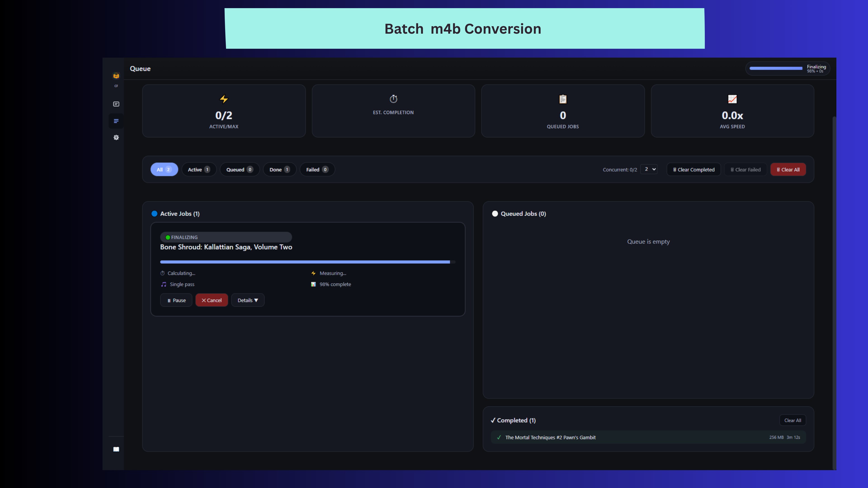
Task: Click the chart icon on Avg Speed card
Action: [x=732, y=99]
